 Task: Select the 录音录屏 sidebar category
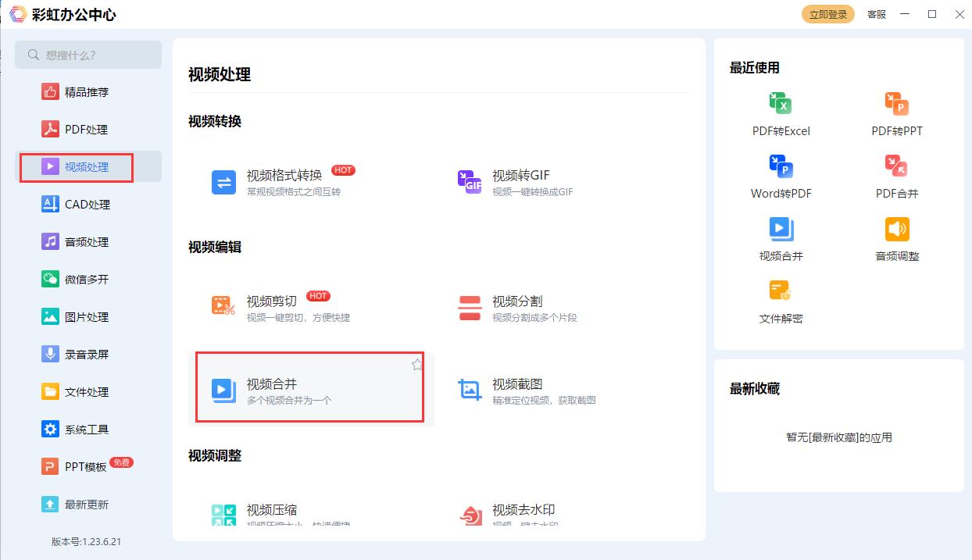point(88,354)
